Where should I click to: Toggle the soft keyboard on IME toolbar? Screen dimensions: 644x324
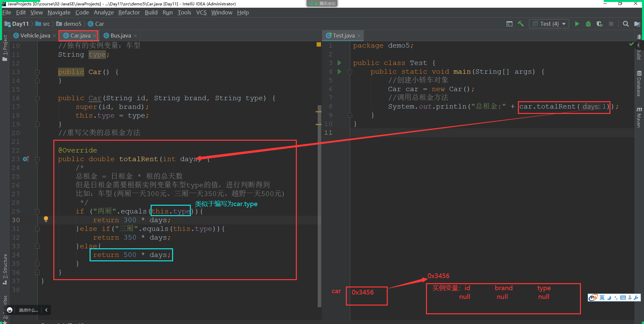pyautogui.click(x=623, y=298)
